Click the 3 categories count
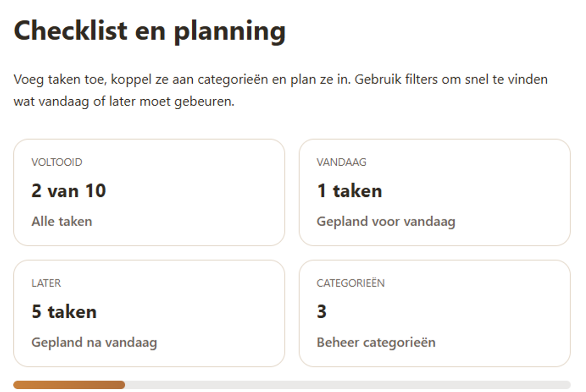Image resolution: width=586 pixels, height=392 pixels. [321, 312]
